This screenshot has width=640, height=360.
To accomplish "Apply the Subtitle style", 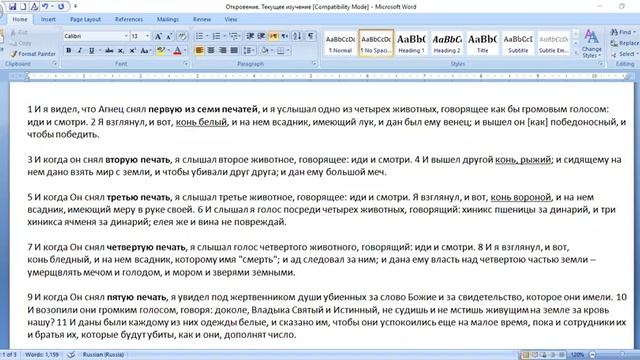I will [518, 43].
